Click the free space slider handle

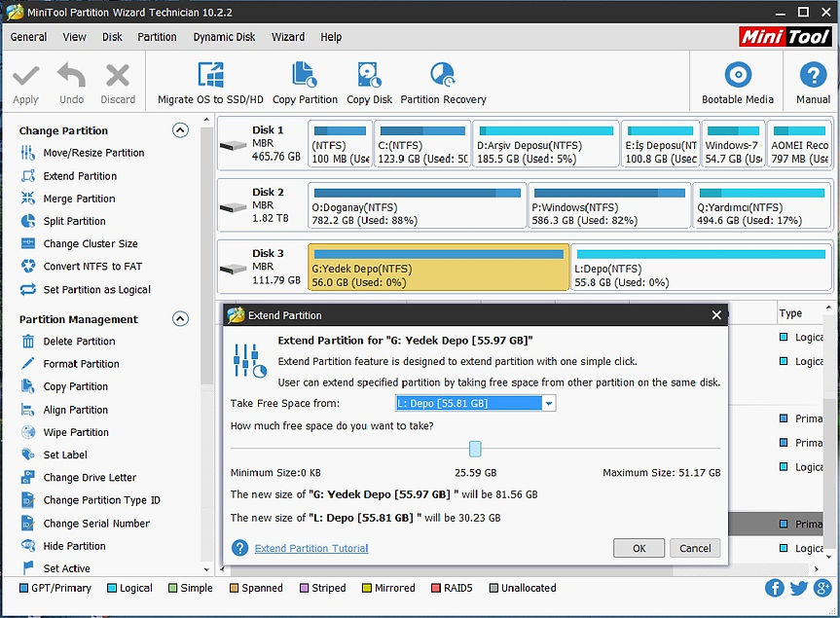coord(475,449)
